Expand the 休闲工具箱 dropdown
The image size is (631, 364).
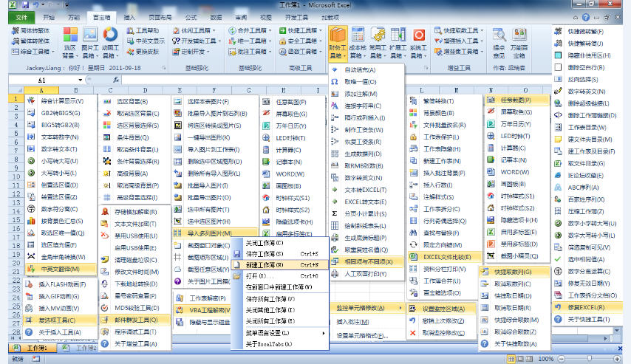(194, 30)
